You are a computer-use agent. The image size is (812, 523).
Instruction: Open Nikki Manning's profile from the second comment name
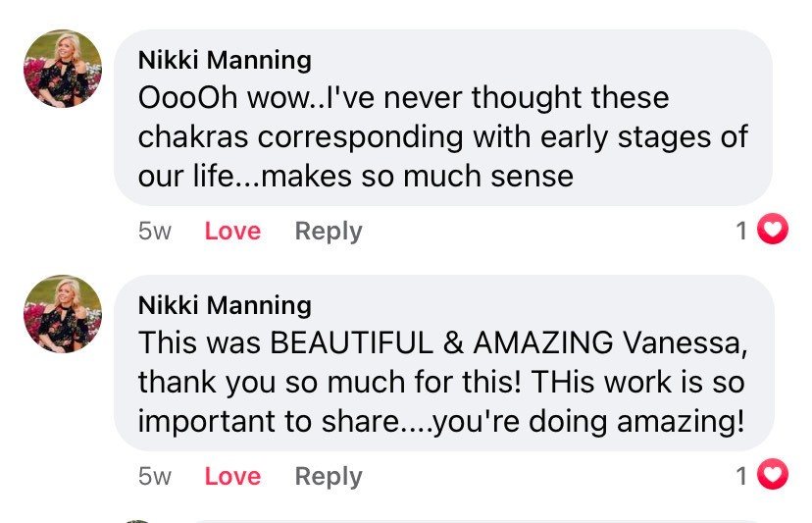click(x=225, y=305)
